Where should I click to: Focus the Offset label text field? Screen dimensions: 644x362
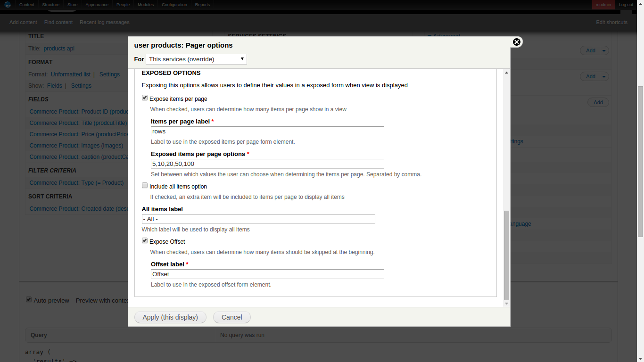(x=267, y=274)
